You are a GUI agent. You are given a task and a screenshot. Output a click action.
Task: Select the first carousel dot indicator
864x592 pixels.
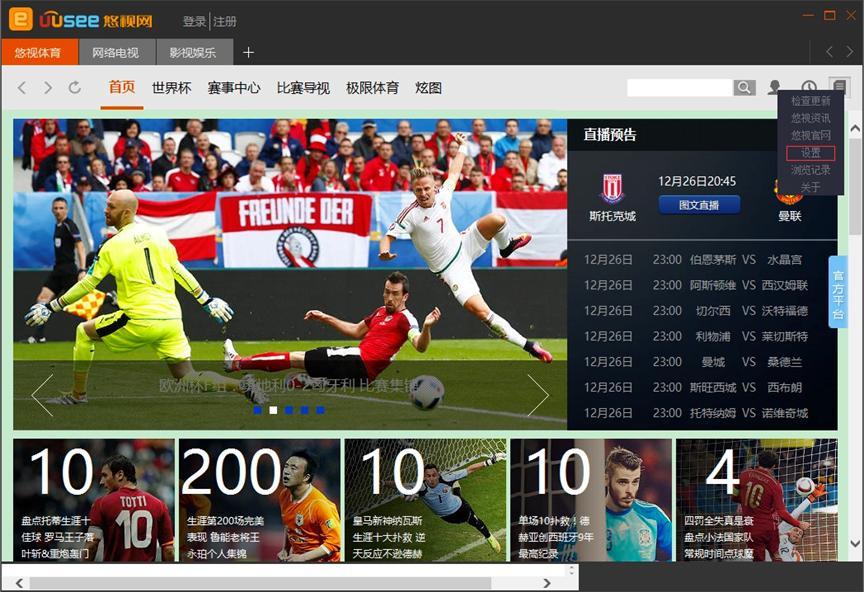click(257, 410)
